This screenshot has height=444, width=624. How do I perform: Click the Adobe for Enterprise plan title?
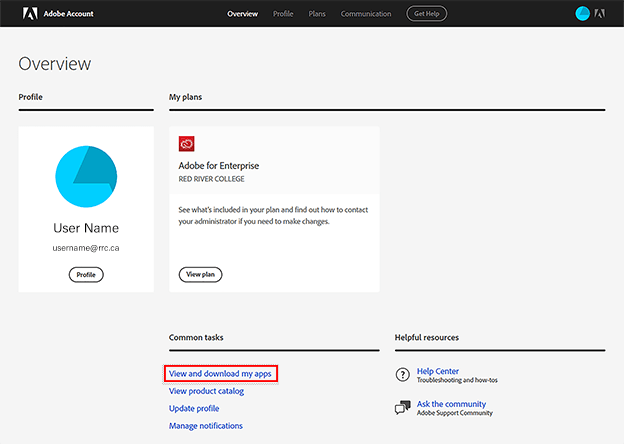[218, 166]
